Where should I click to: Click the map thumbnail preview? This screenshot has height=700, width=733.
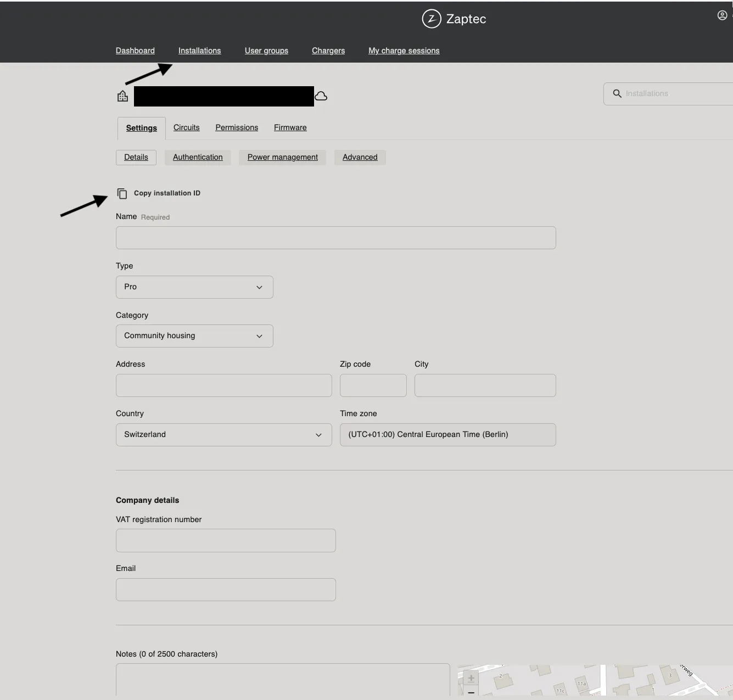595,681
